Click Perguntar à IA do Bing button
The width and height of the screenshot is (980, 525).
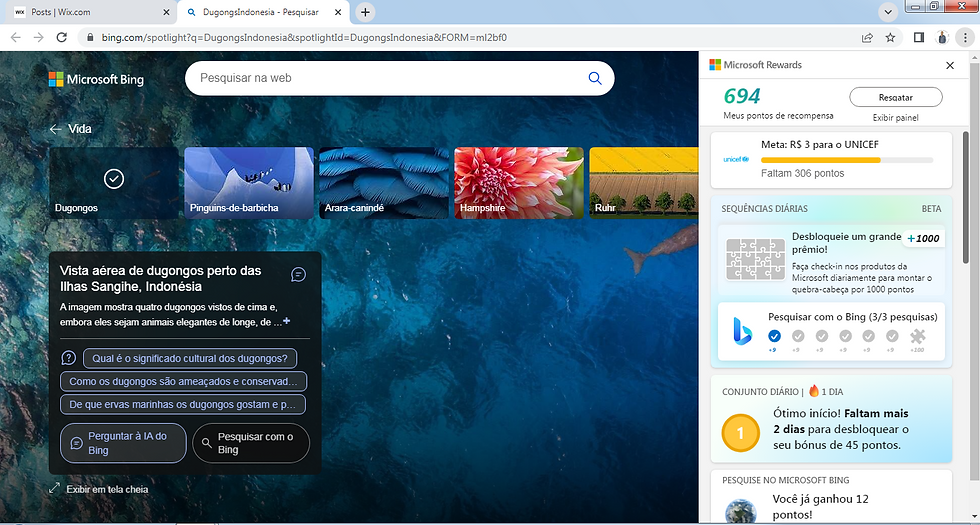[124, 443]
